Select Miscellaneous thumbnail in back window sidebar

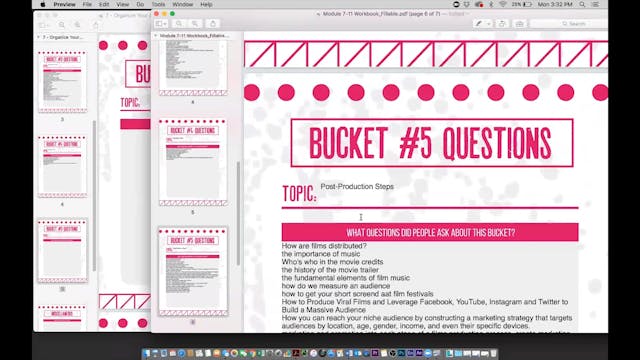pos(62,318)
